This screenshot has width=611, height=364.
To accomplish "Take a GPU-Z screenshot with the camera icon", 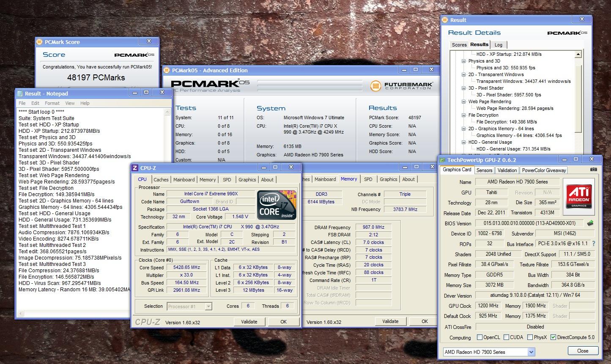I will pos(594,170).
